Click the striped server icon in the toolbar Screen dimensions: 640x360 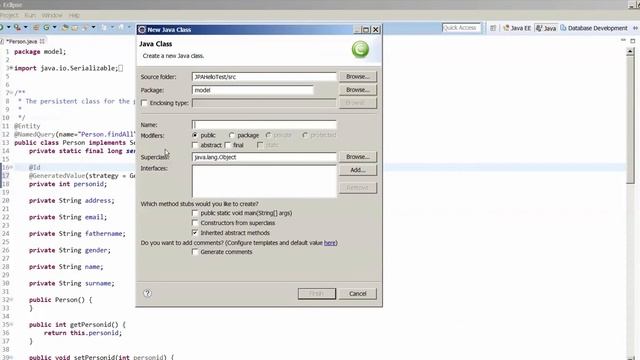(36, 28)
